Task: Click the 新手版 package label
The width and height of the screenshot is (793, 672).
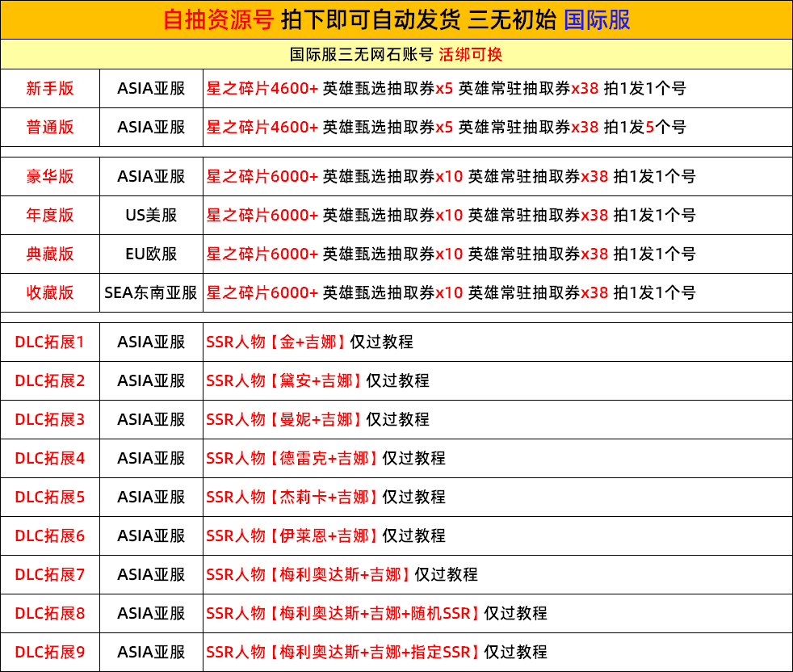Action: [x=50, y=89]
